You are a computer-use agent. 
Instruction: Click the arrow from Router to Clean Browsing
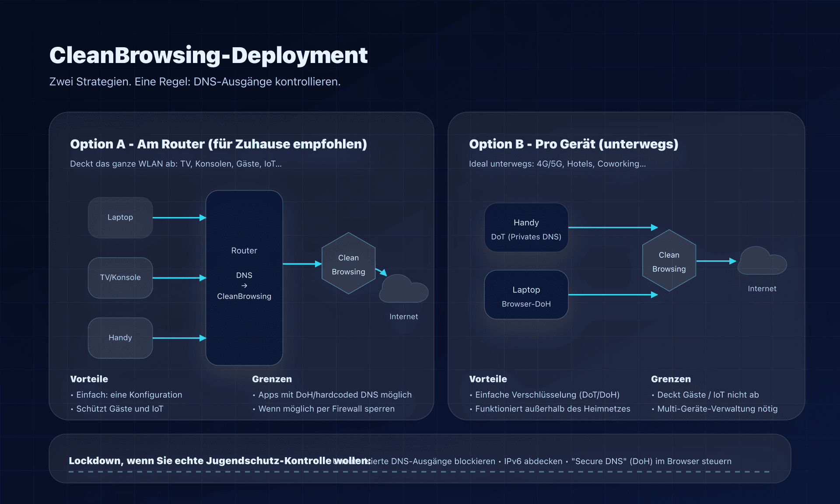point(302,264)
